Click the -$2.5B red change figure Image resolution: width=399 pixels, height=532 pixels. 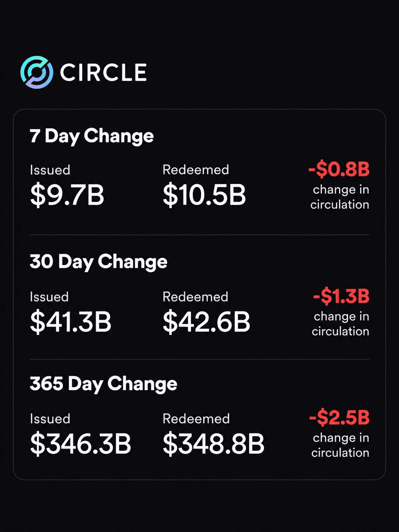[339, 418]
